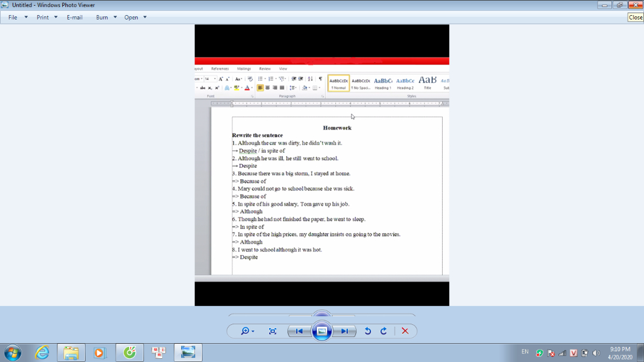Click the EN language indicator
Image resolution: width=644 pixels, height=362 pixels.
(525, 352)
